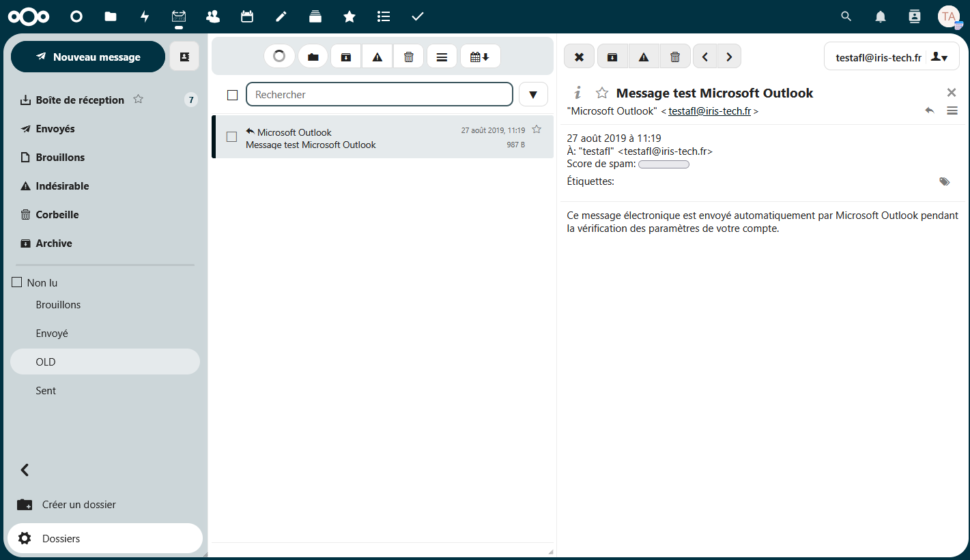
Task: Go to previous message arrow
Action: pos(705,57)
